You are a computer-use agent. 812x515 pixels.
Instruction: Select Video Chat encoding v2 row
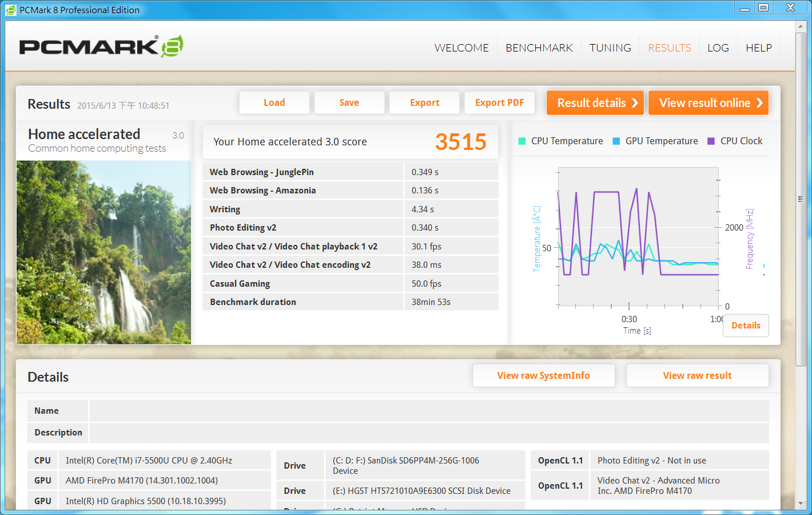[351, 265]
